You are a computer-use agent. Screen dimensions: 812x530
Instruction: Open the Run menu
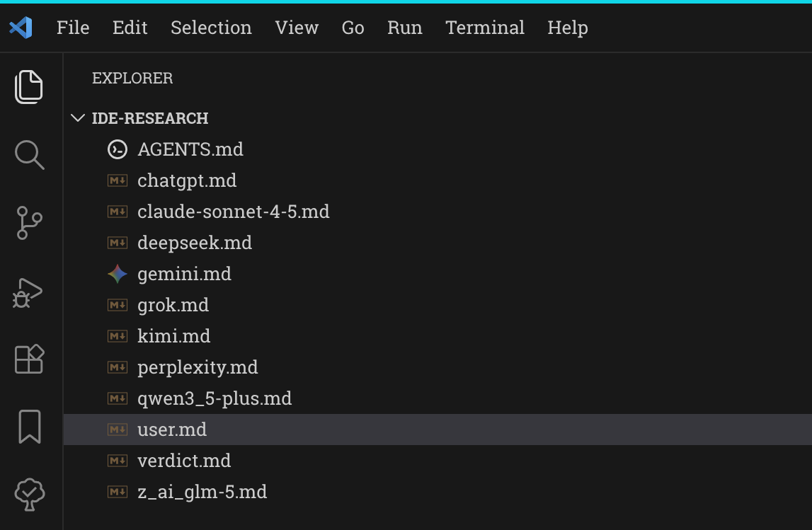(405, 28)
